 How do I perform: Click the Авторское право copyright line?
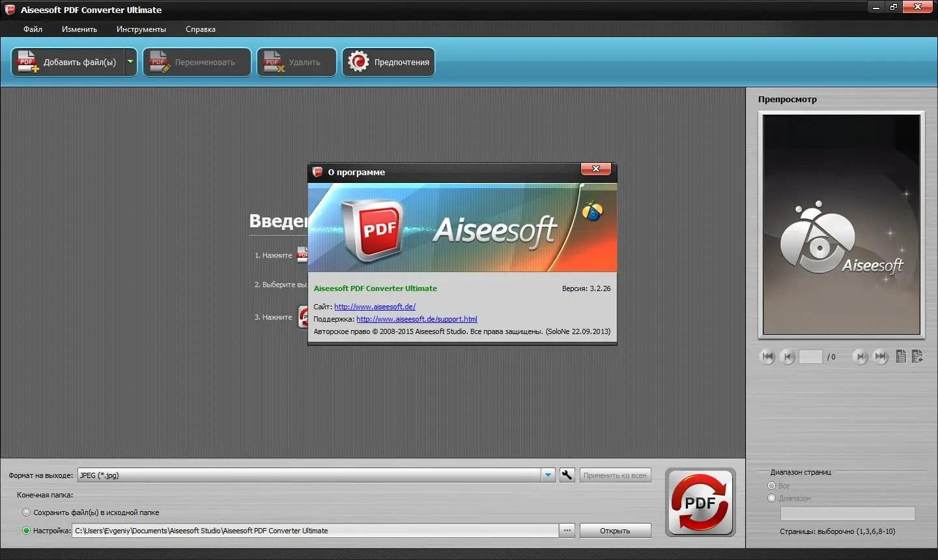462,331
